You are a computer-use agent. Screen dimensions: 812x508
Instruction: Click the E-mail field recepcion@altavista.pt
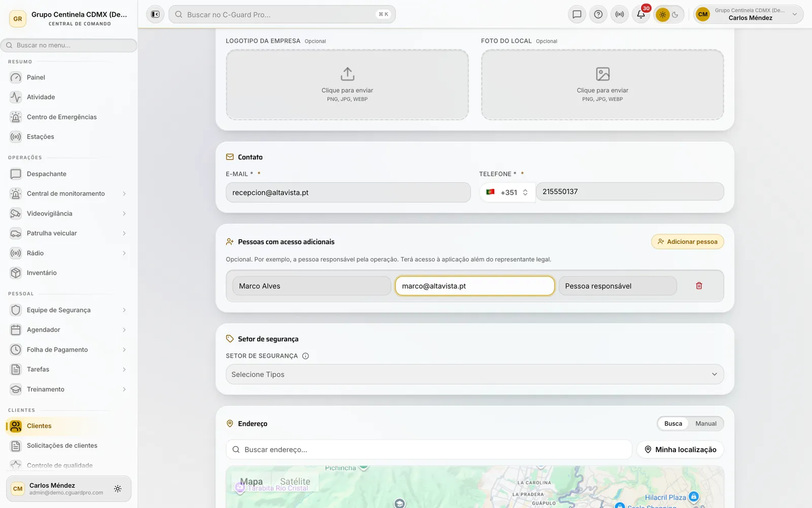348,193
